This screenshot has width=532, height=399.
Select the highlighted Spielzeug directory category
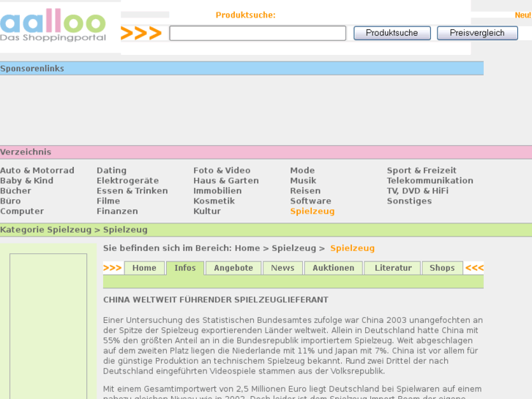pos(312,212)
